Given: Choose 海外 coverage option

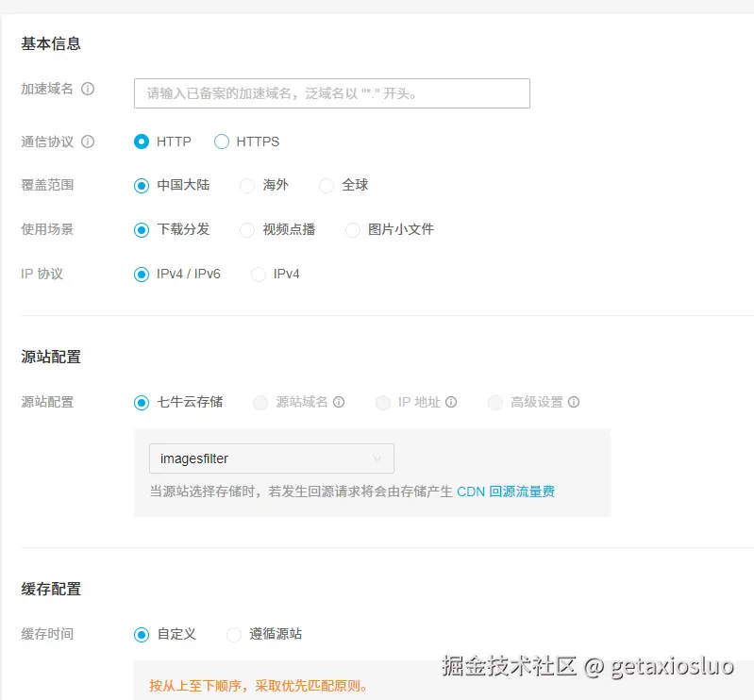Looking at the screenshot, I should point(246,186).
